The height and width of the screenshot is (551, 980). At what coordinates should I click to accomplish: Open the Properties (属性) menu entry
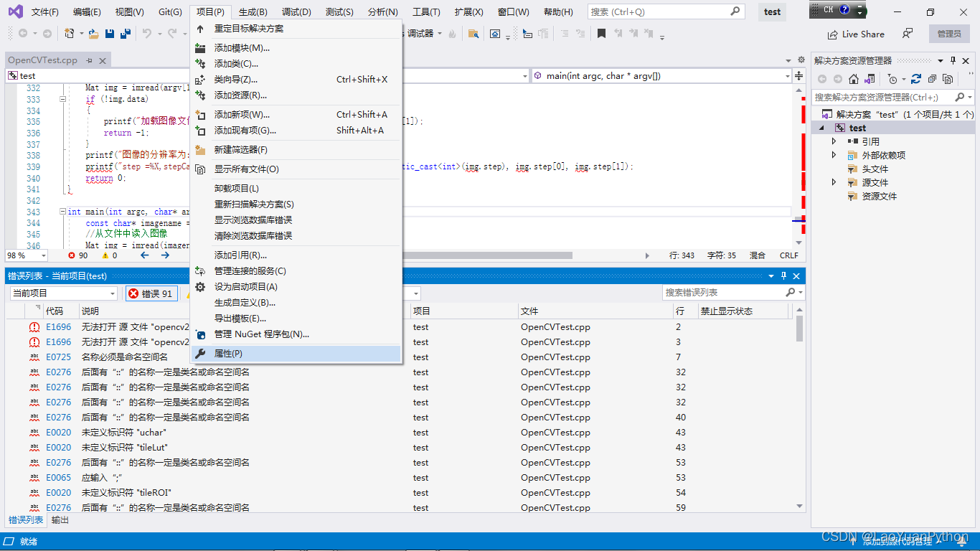pyautogui.click(x=296, y=354)
